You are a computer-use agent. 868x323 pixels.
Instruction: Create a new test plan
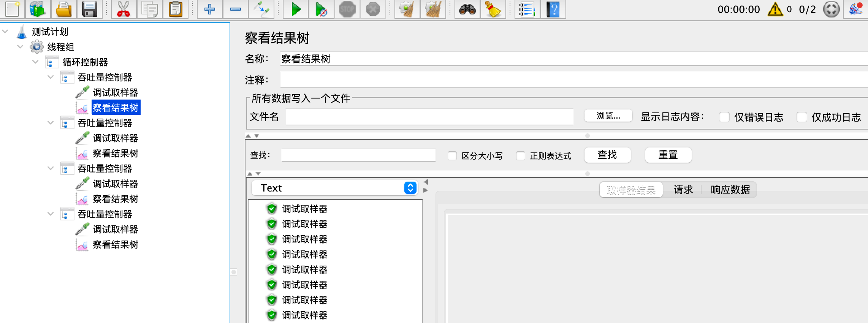13,9
